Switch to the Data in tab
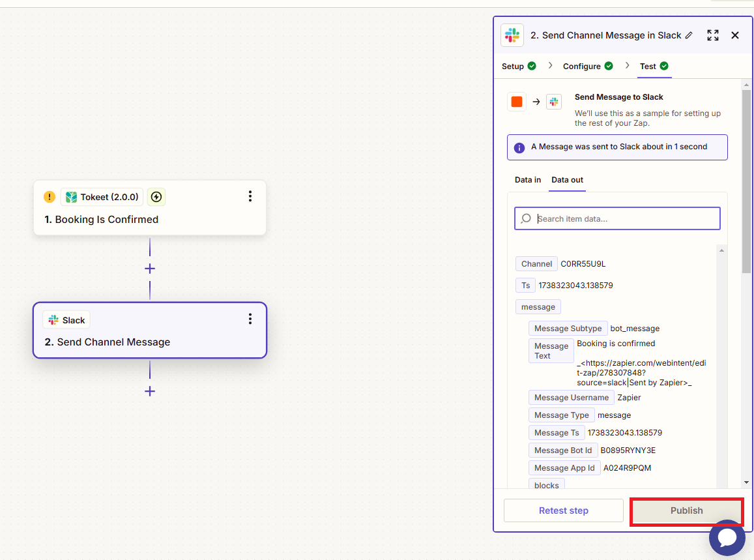Screen dimensions: 754x560 pos(527,179)
